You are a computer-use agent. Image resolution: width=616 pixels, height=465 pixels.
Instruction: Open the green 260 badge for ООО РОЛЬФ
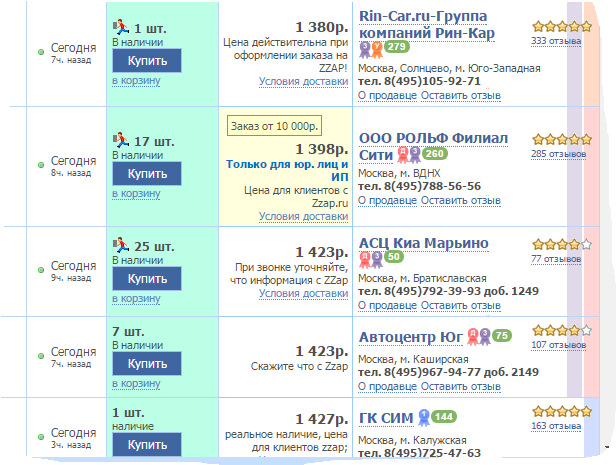pos(435,154)
